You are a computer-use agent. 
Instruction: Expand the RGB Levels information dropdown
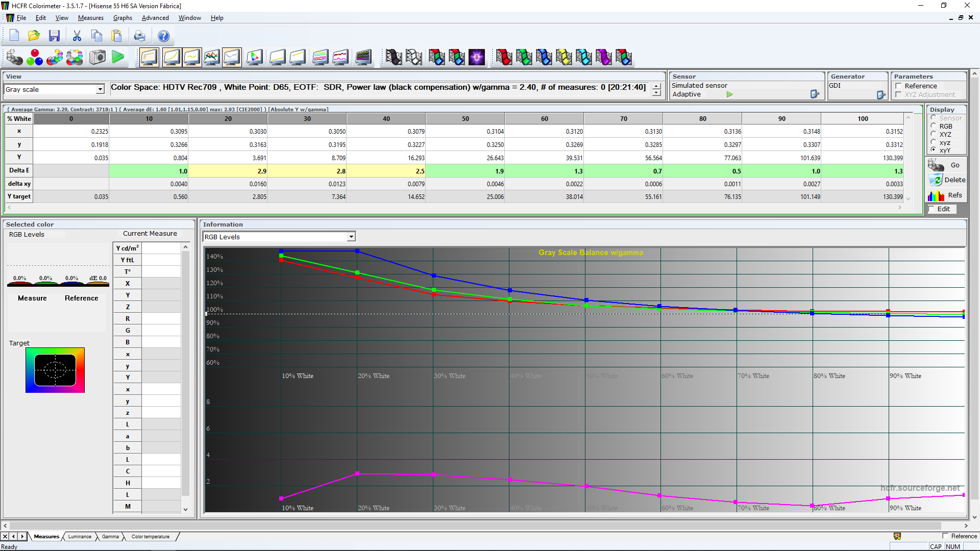click(351, 237)
